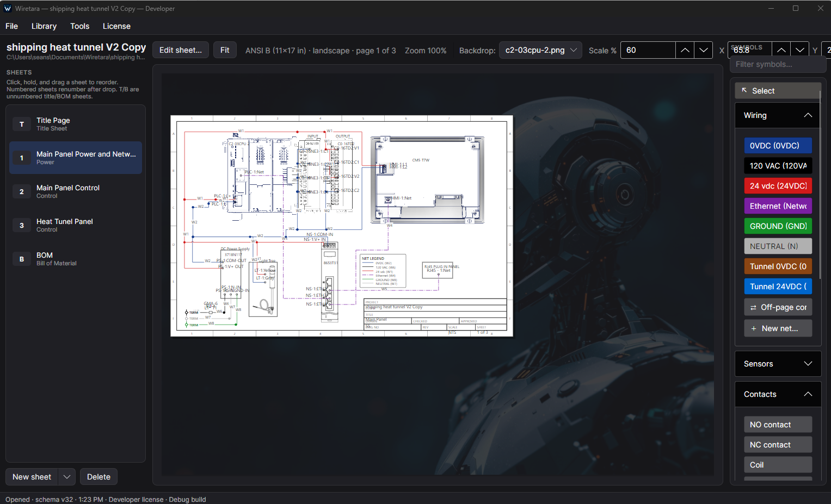
Task: Click the light tree symbol on drawing
Action: tap(263, 288)
